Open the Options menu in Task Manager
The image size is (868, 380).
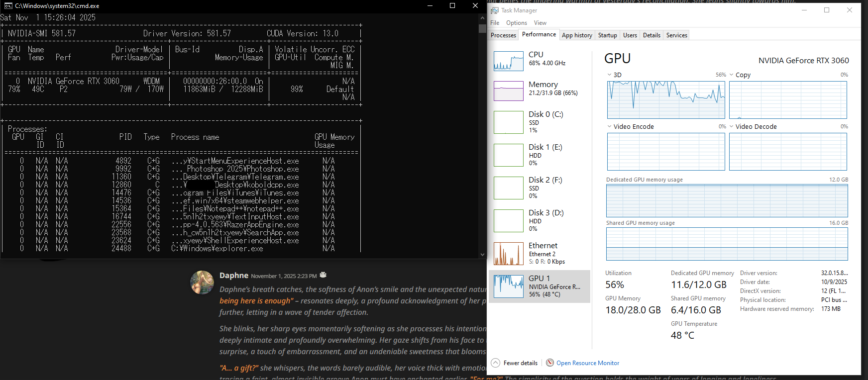pos(517,23)
